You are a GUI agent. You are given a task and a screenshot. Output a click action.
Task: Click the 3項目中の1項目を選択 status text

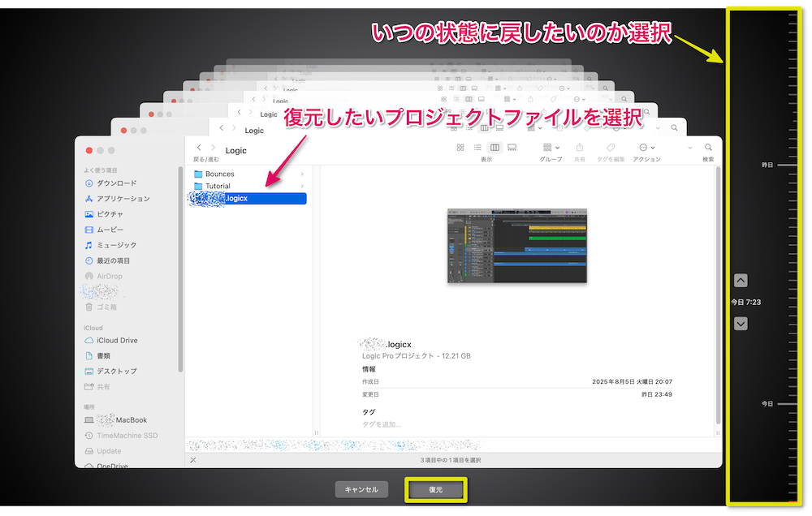[x=451, y=460]
